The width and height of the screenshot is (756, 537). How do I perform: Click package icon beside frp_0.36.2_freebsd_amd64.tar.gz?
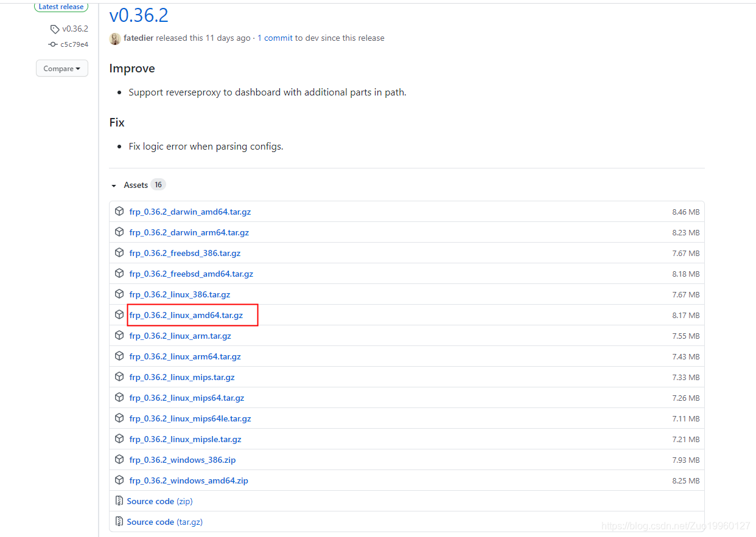pyautogui.click(x=119, y=274)
